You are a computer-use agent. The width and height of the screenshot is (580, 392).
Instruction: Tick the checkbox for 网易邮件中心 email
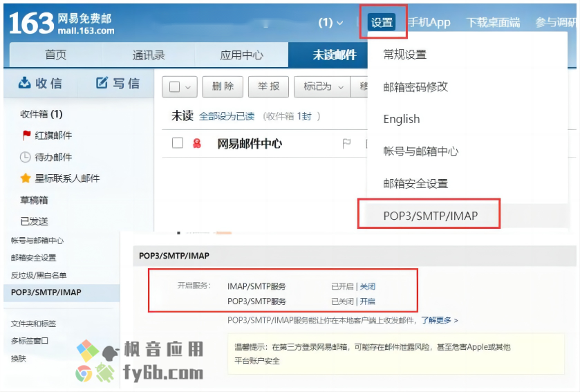point(178,142)
